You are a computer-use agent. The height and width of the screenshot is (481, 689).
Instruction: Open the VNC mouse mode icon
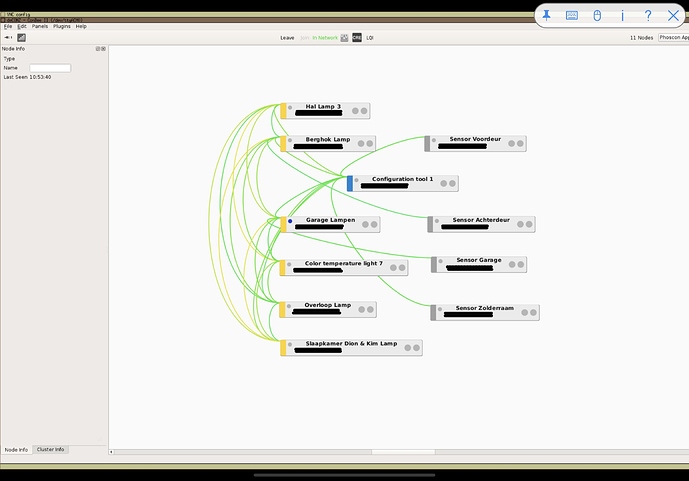pos(597,16)
